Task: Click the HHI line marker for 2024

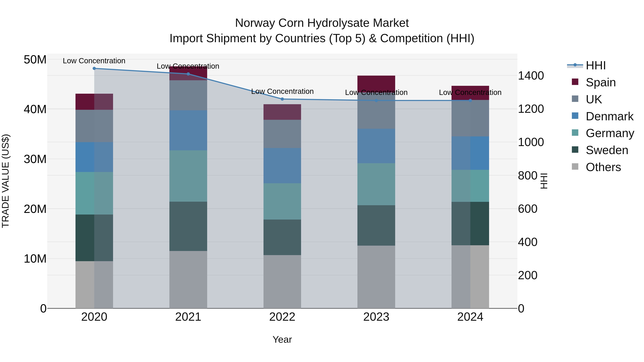Action: [470, 101]
